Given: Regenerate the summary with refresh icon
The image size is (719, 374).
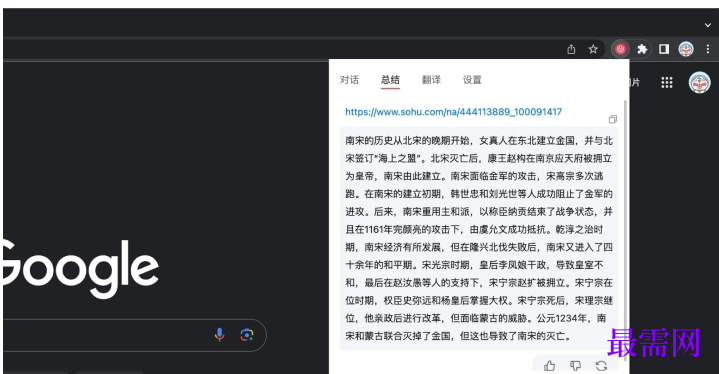Looking at the screenshot, I should coord(601,366).
